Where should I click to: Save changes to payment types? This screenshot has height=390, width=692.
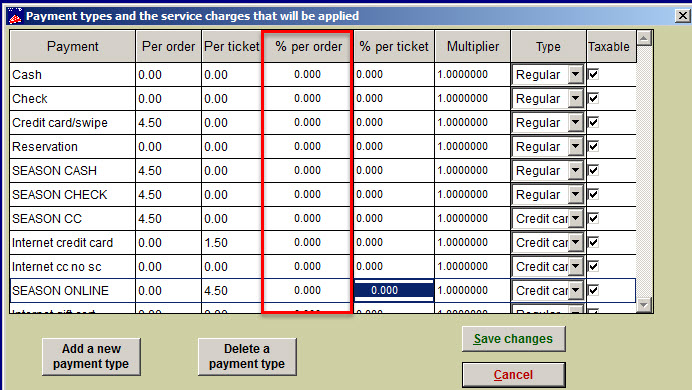pos(513,339)
